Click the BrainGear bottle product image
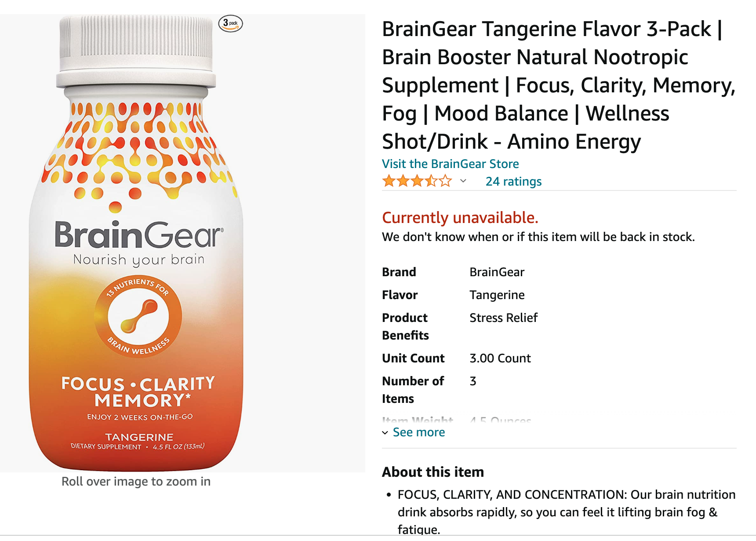The image size is (756, 541). click(x=136, y=243)
